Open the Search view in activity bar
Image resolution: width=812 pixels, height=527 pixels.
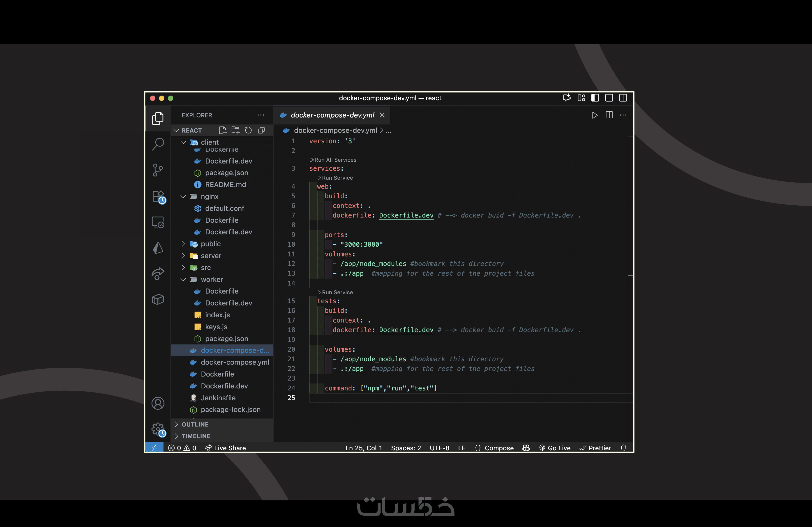tap(158, 144)
